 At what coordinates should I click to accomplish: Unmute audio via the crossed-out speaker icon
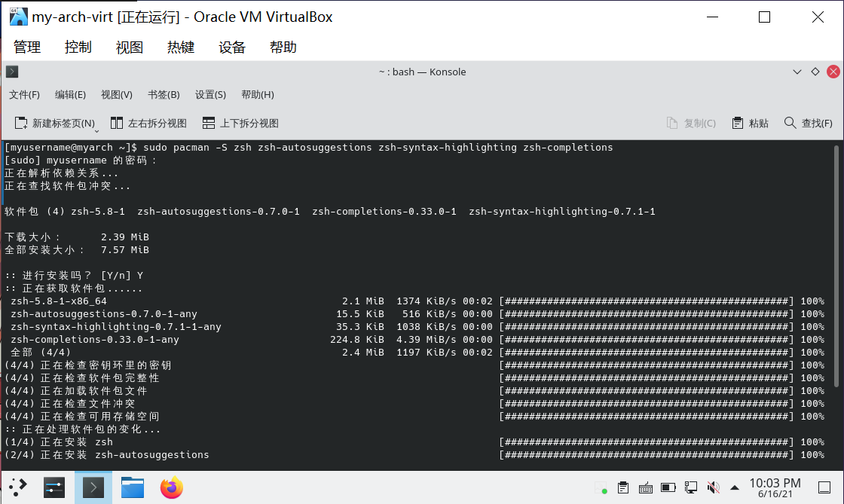click(713, 487)
